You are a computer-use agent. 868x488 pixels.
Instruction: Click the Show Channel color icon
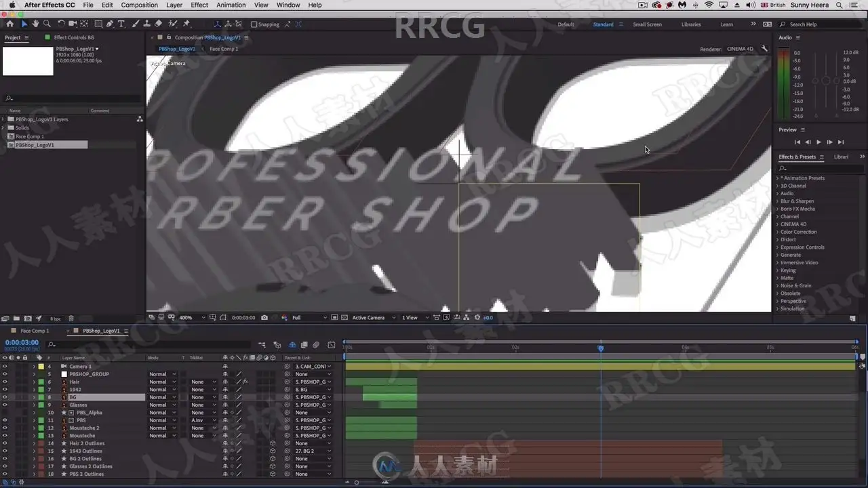(283, 317)
